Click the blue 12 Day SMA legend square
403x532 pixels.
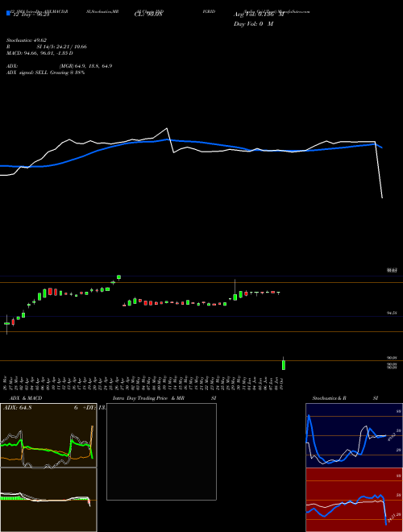coord(8,14)
